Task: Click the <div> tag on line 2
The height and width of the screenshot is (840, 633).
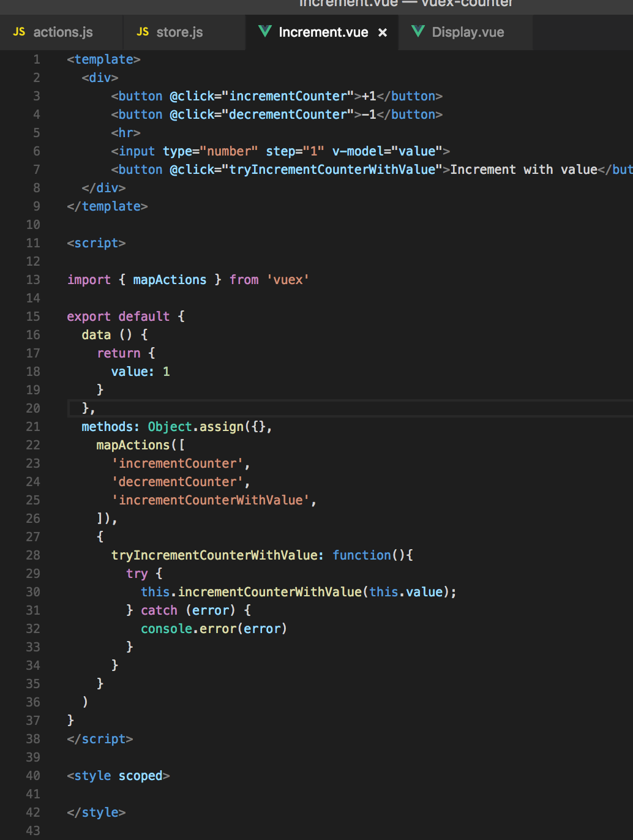Action: tap(100, 78)
